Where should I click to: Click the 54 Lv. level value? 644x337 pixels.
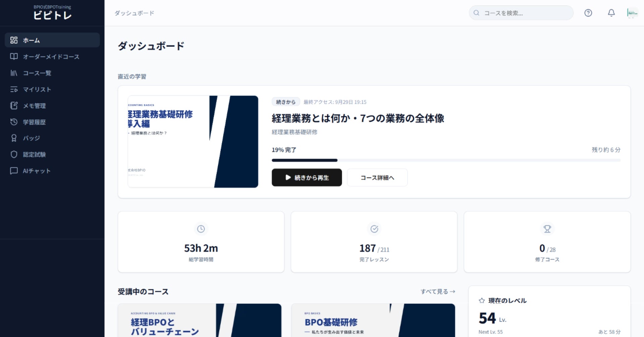click(492, 318)
